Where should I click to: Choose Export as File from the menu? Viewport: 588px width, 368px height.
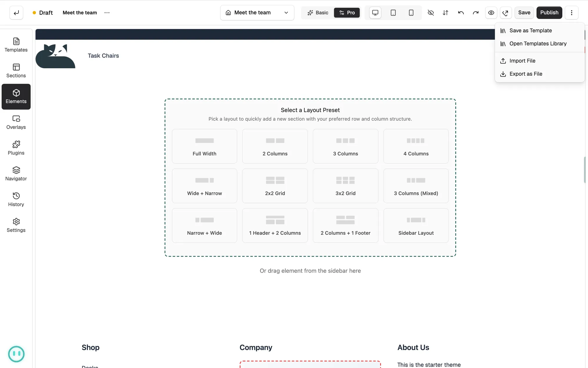click(x=539, y=74)
